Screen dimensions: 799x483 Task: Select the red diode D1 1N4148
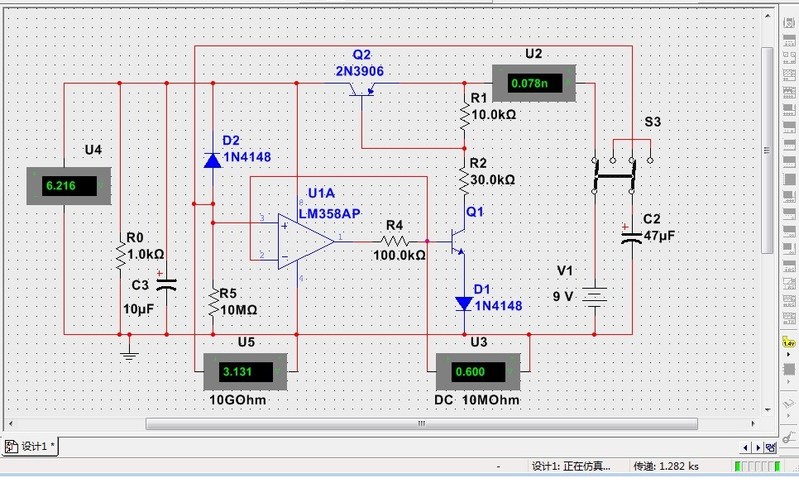coord(465,302)
